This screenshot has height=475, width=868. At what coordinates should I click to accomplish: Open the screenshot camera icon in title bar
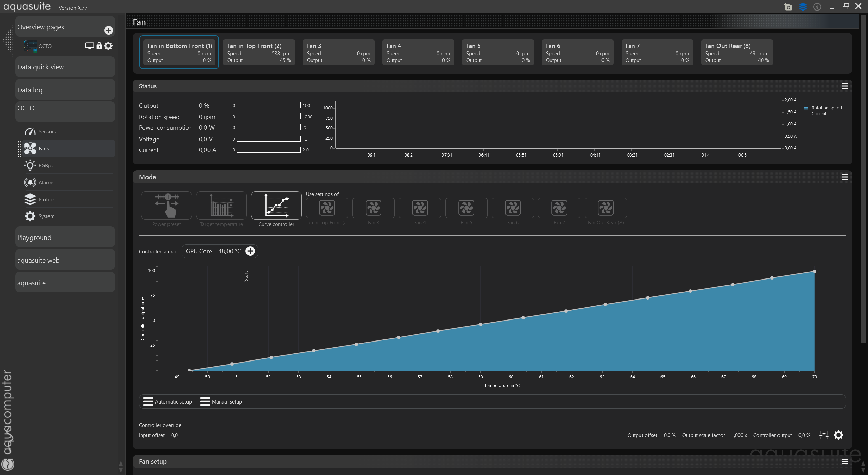pyautogui.click(x=788, y=7)
